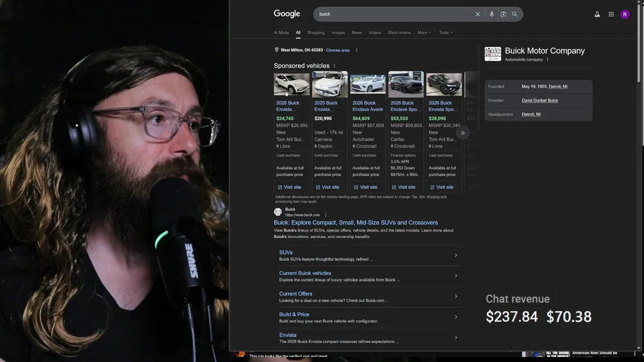Click the magnifier search icon
This screenshot has width=644, height=362.
pos(515,14)
